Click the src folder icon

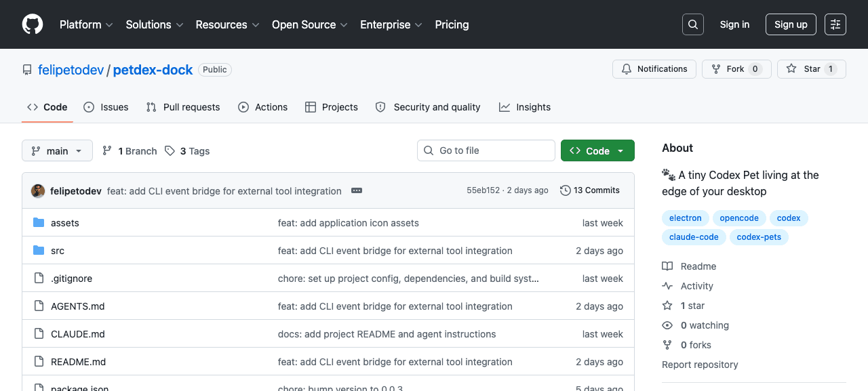coord(39,251)
